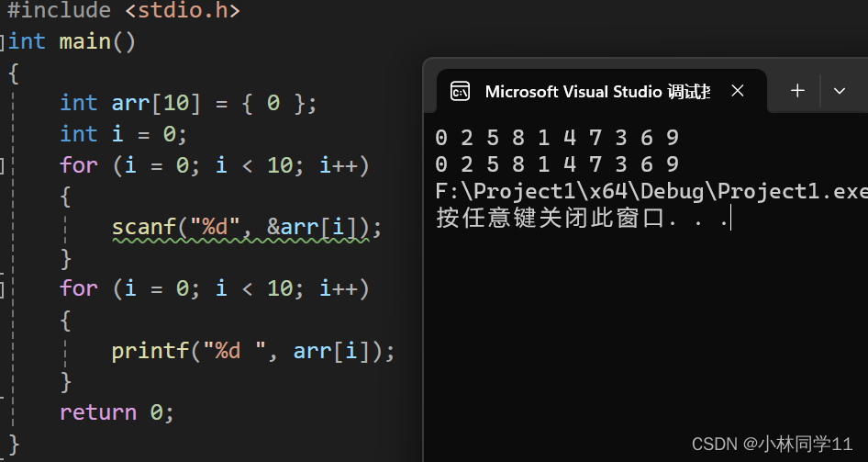Select the Microsoft Visual Studio debug console tab
The width and height of the screenshot is (868, 462).
click(601, 91)
